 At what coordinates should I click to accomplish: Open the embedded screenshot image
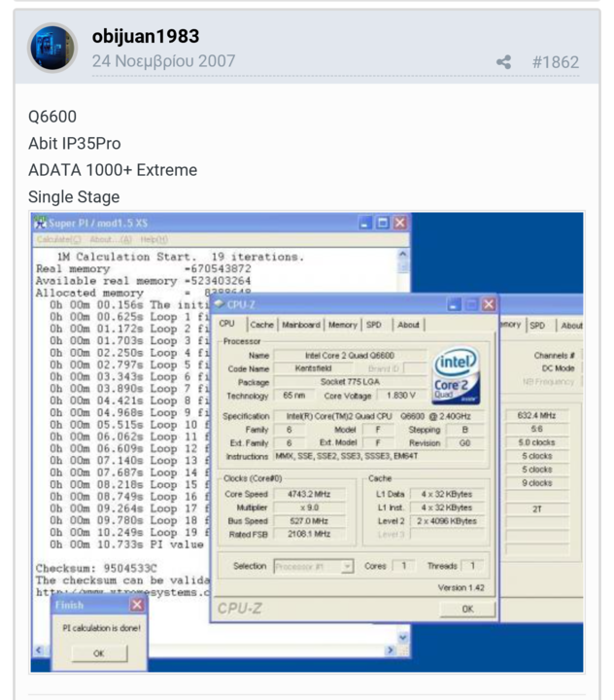coord(307,442)
